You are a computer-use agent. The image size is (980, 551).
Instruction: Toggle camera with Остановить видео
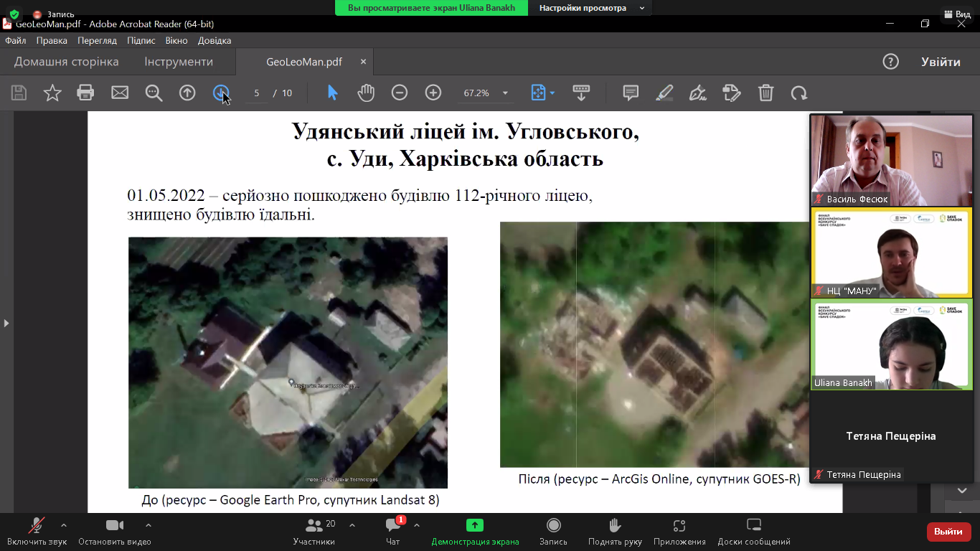(115, 531)
